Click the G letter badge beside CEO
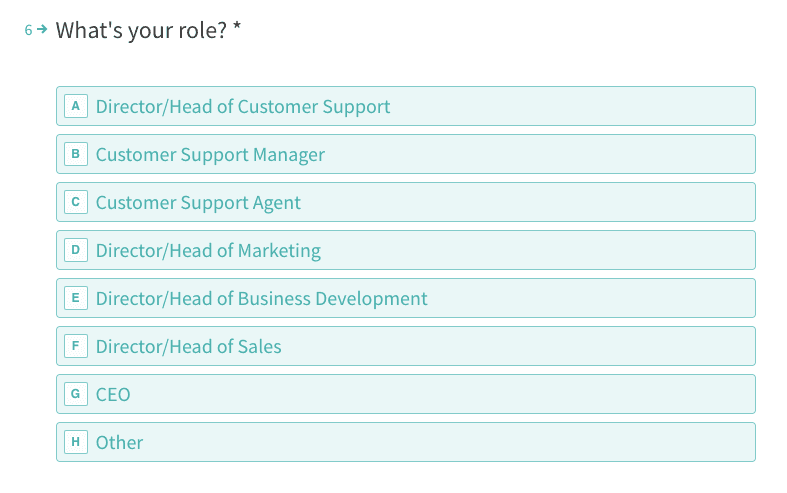The width and height of the screenshot is (787, 493). click(76, 394)
